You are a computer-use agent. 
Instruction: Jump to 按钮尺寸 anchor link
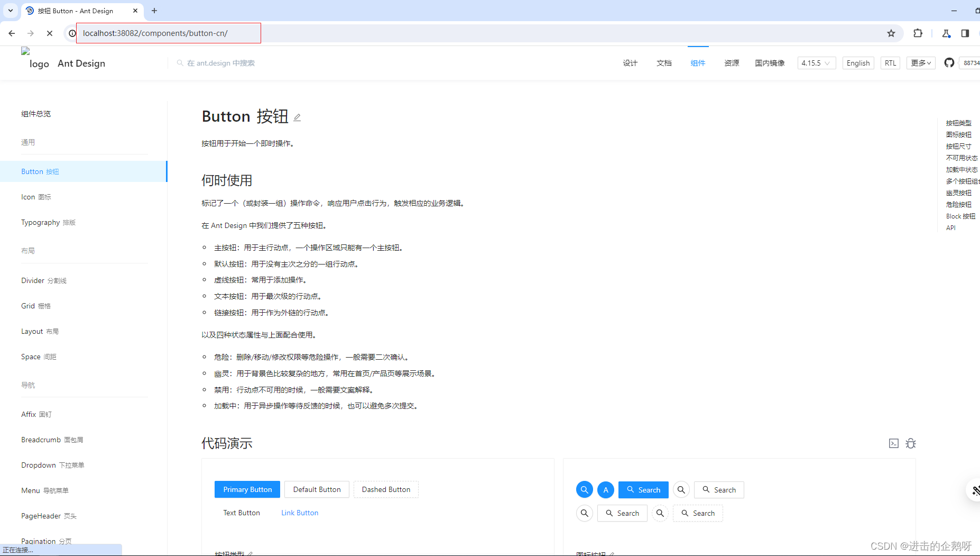tap(958, 146)
